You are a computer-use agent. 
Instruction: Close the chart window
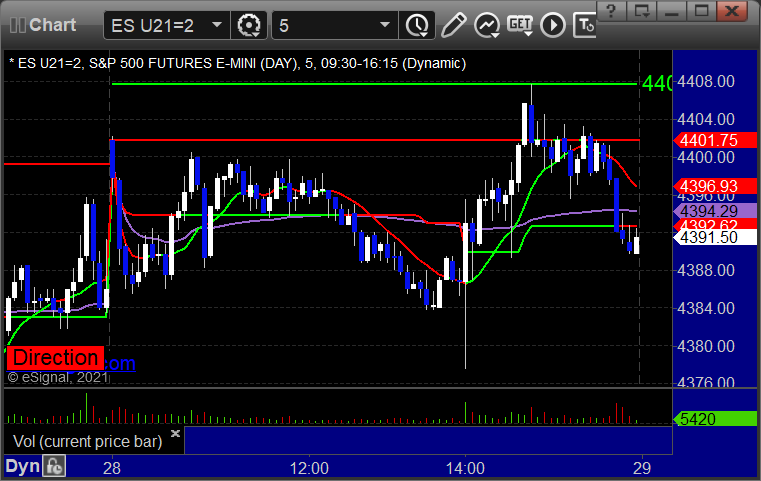coord(732,10)
